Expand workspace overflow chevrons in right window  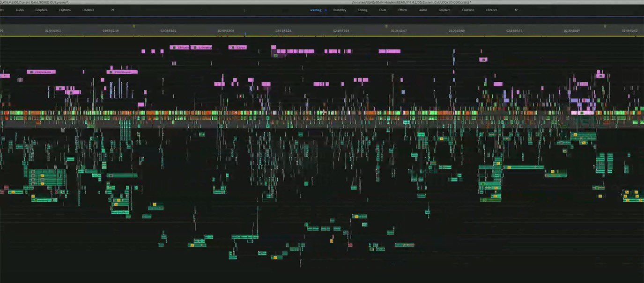(x=516, y=10)
